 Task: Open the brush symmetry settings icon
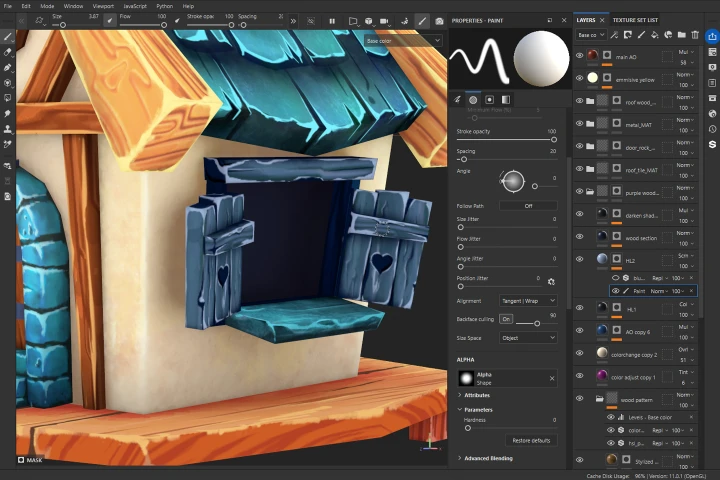[x=40, y=21]
